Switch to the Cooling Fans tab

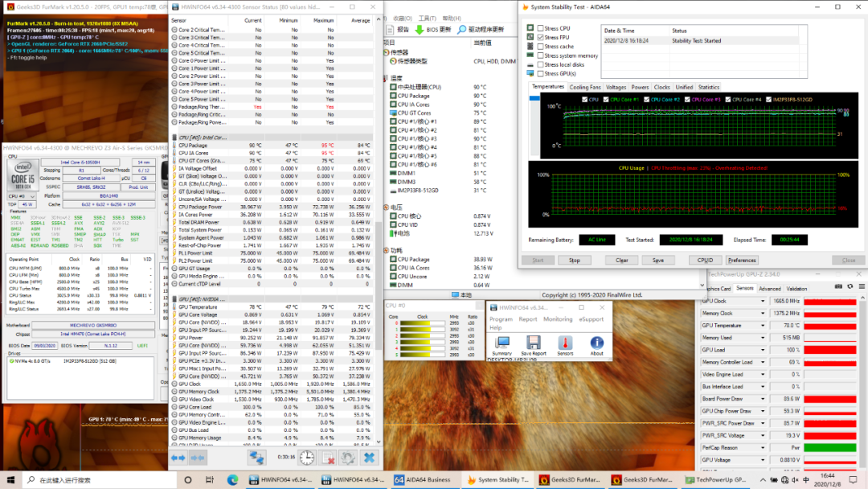[x=585, y=87]
